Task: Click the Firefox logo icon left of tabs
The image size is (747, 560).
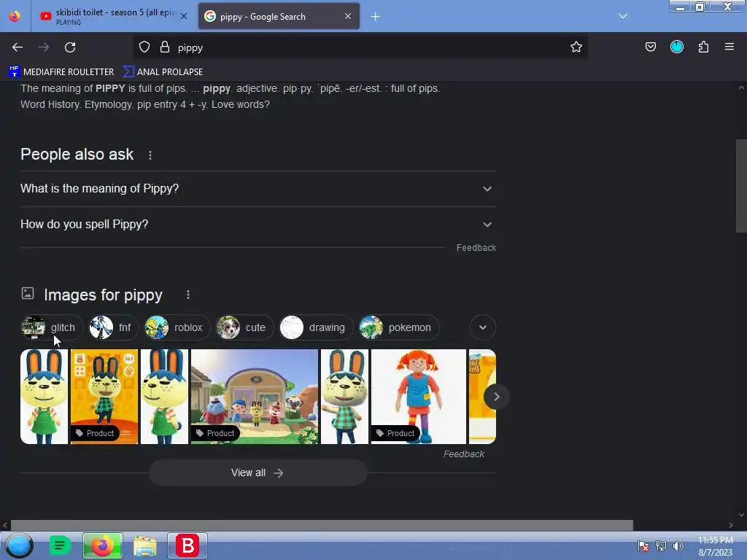Action: tap(15, 16)
